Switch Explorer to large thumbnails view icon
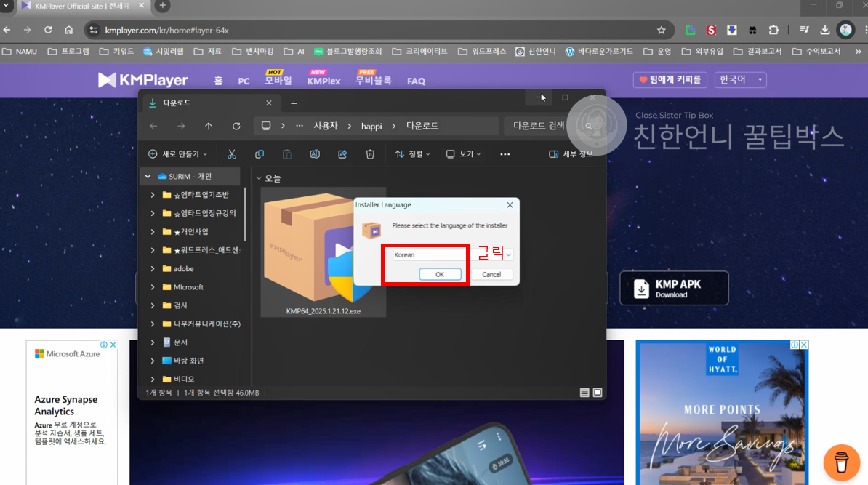 pos(598,393)
